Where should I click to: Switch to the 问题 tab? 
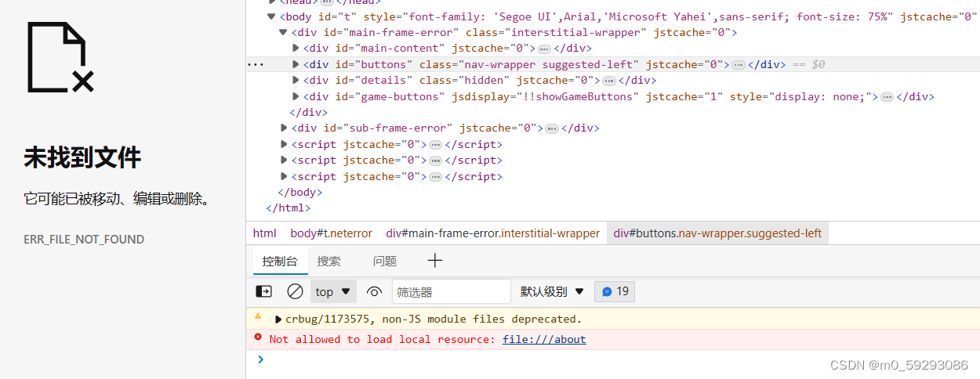pos(385,261)
